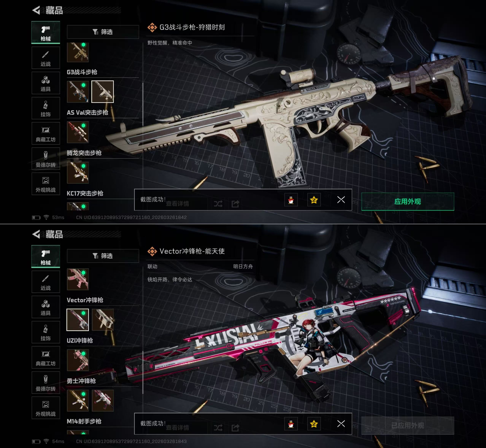The width and height of the screenshot is (486, 448).
Task: Share to QQ via penguin icon near 应用外观
Action: [291, 200]
